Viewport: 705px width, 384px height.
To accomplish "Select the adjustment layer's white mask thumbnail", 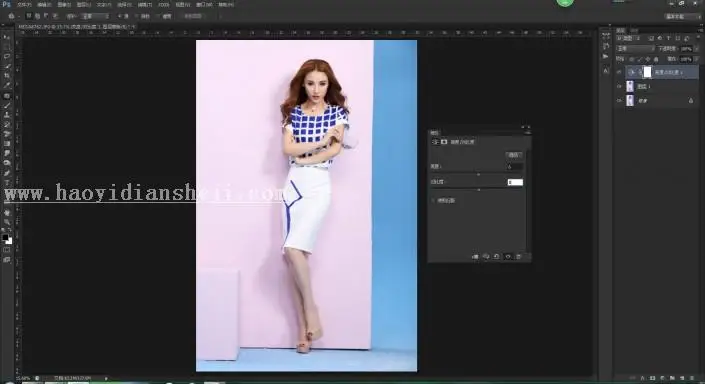I will 647,72.
